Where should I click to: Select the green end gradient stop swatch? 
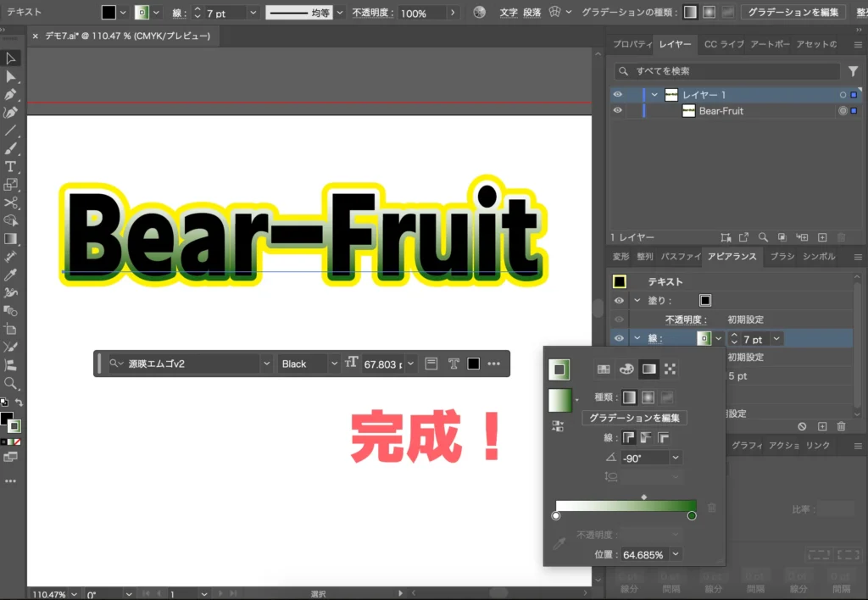click(692, 515)
